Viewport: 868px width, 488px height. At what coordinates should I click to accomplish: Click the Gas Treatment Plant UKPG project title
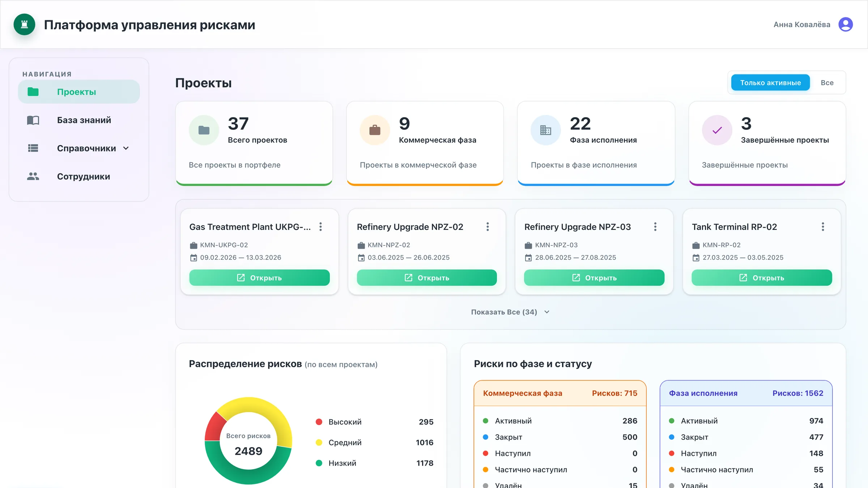tap(250, 227)
